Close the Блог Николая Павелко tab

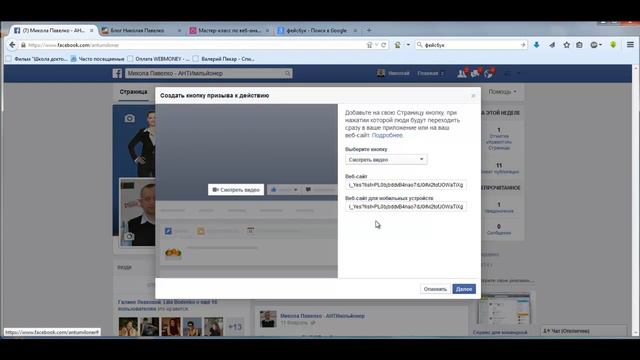(179, 31)
